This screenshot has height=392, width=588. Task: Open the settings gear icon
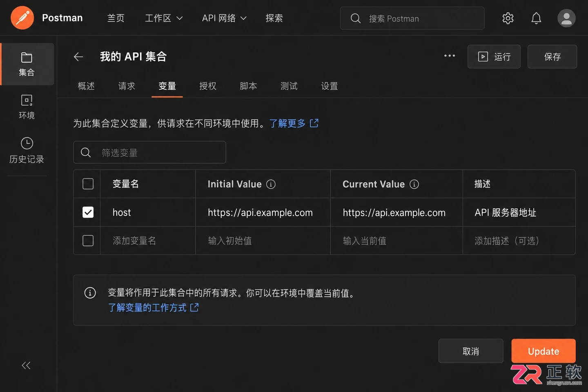pyautogui.click(x=508, y=18)
